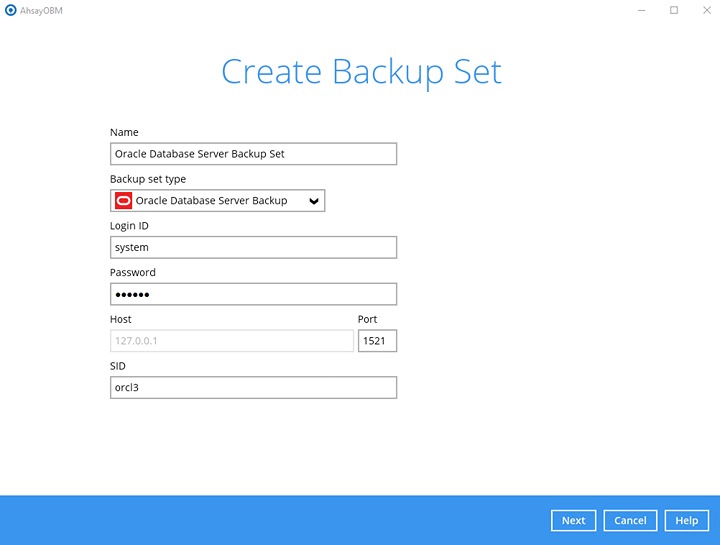Click the greyed-out Host field 127.0.0.1

231,341
